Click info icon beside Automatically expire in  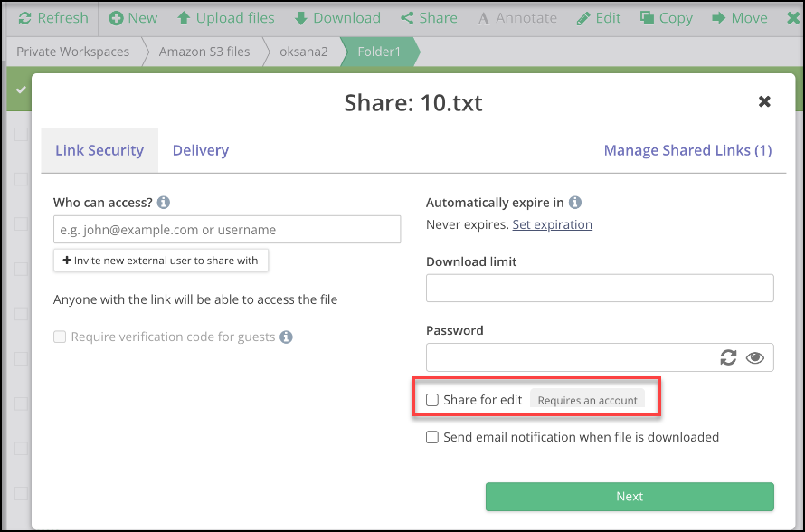coord(575,203)
